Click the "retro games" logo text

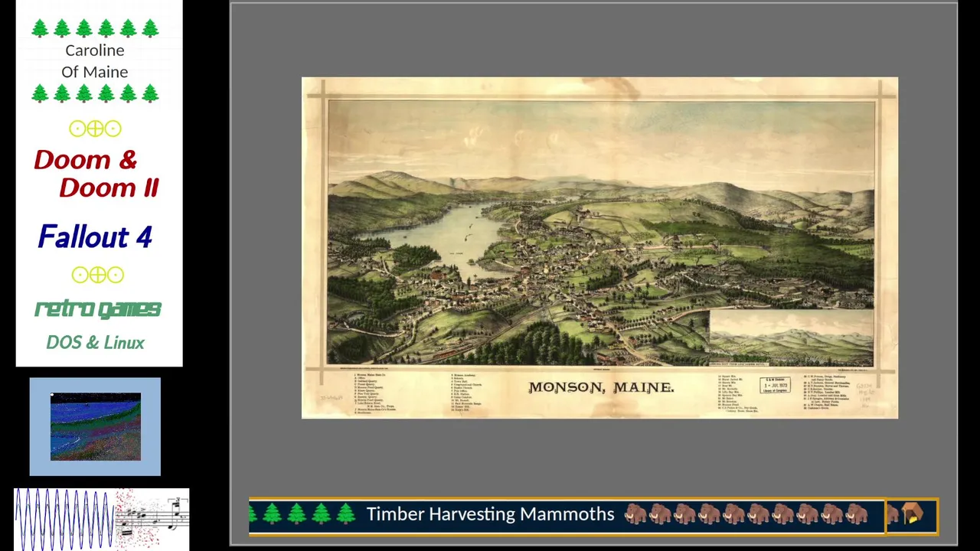coord(97,308)
